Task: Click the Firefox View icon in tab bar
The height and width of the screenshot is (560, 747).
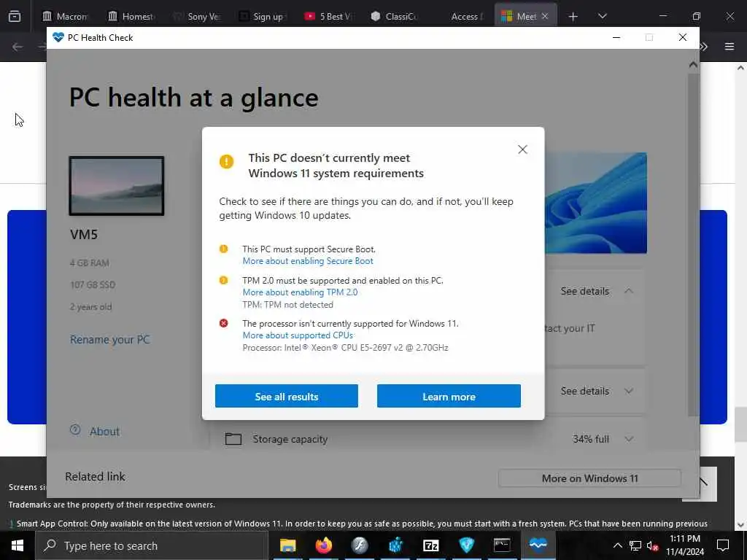Action: pyautogui.click(x=15, y=16)
